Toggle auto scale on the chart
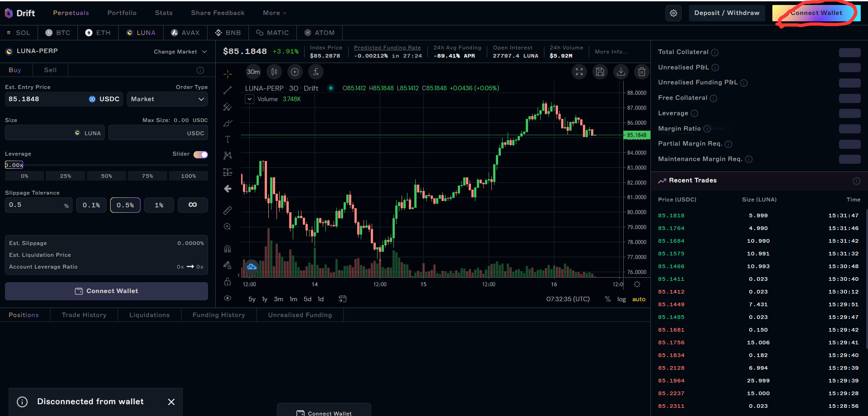 point(639,299)
